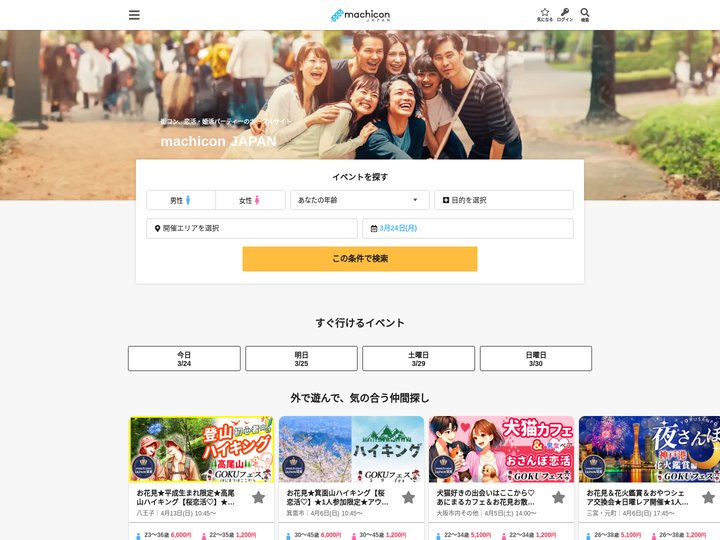Click 外で遊んで、気の合う仲間探し heading

(x=360, y=398)
